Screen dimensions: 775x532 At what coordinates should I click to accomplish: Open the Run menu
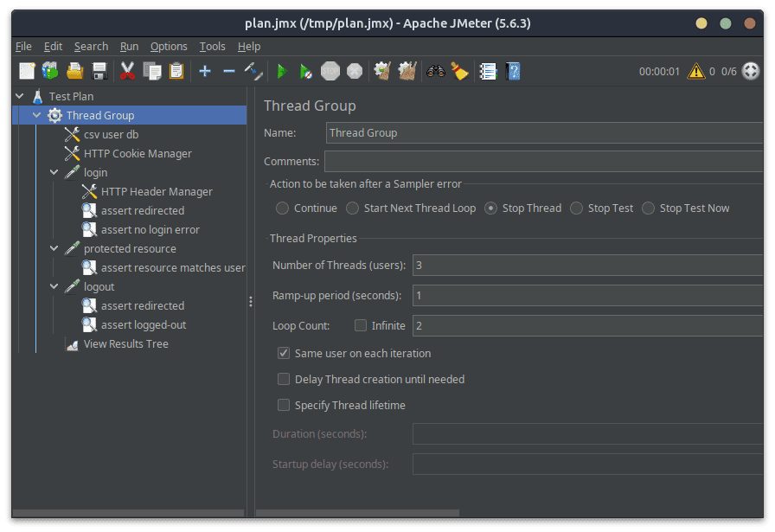129,47
